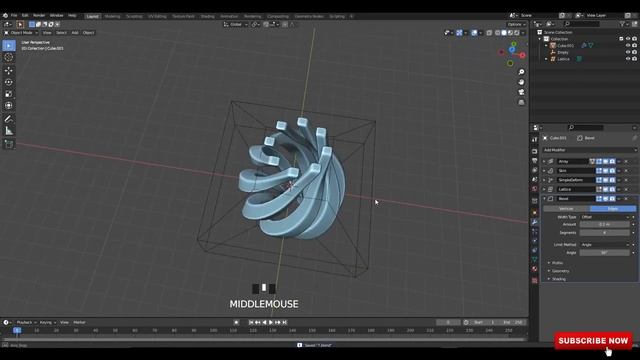Activate the Select Box tool
Screen dimensions: 640x360
[x=9, y=46]
